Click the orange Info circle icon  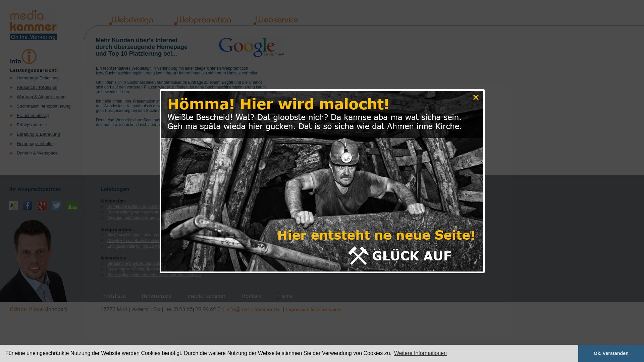point(29,56)
